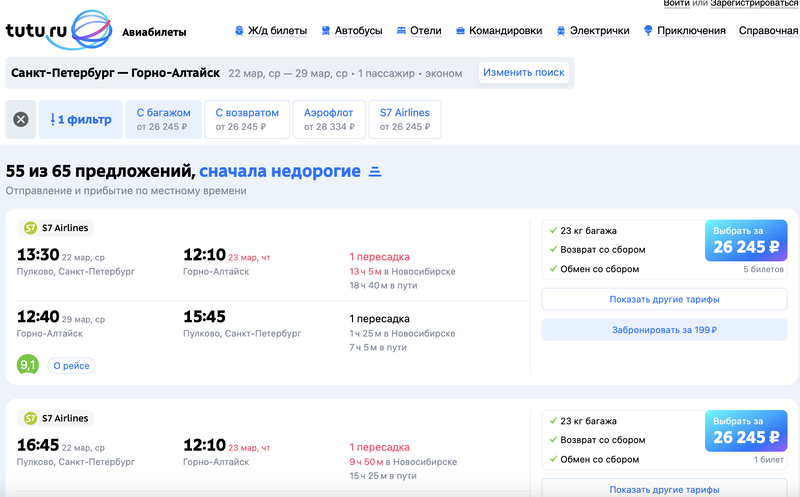Select first flight Выбрать за 26 245 ₽

pos(746,240)
